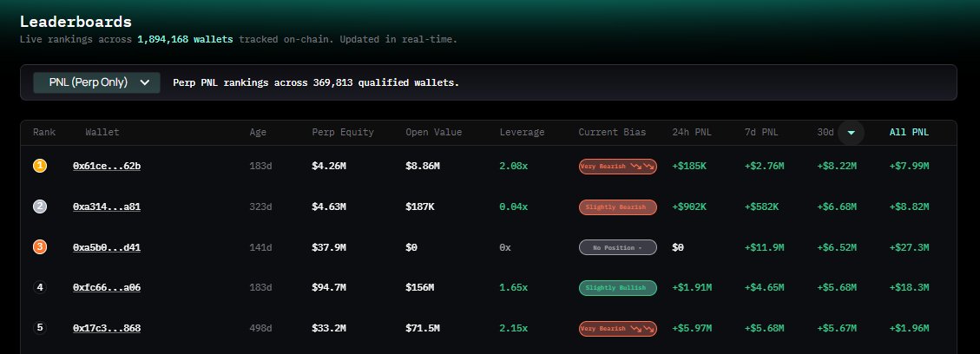Click Perp Equity value $4.63M
Screen dimensions: 980x354
point(329,206)
